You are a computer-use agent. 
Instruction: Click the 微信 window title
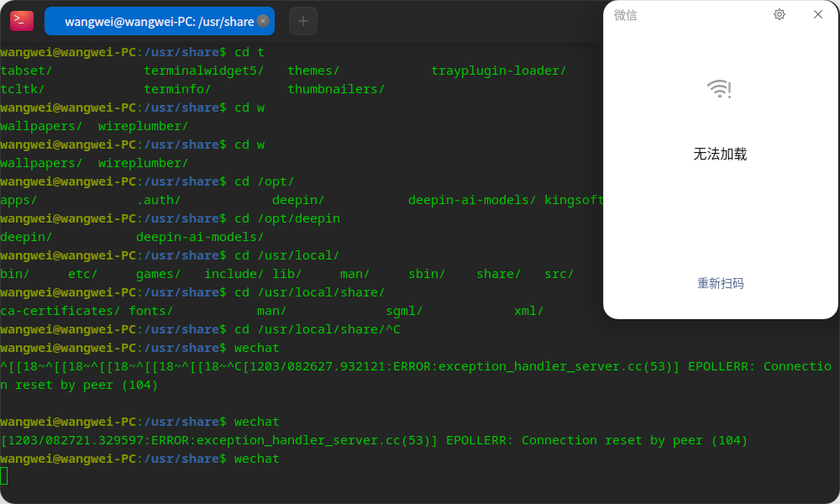(x=626, y=15)
